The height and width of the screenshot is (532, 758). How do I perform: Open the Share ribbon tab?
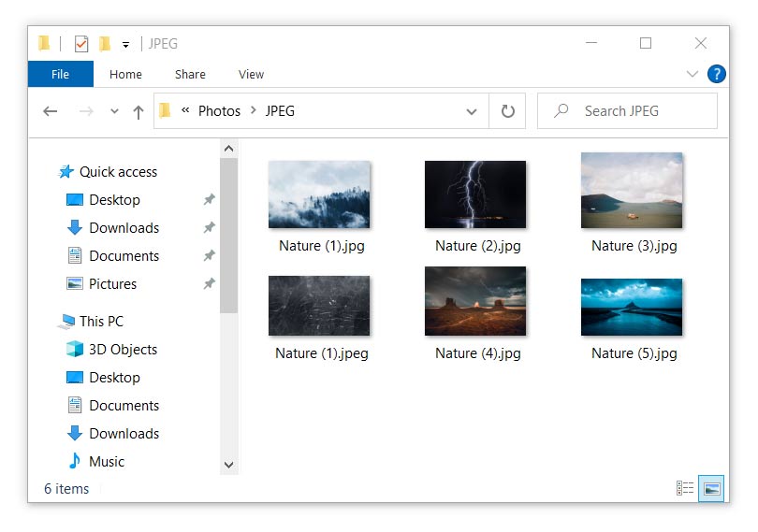[x=190, y=75]
